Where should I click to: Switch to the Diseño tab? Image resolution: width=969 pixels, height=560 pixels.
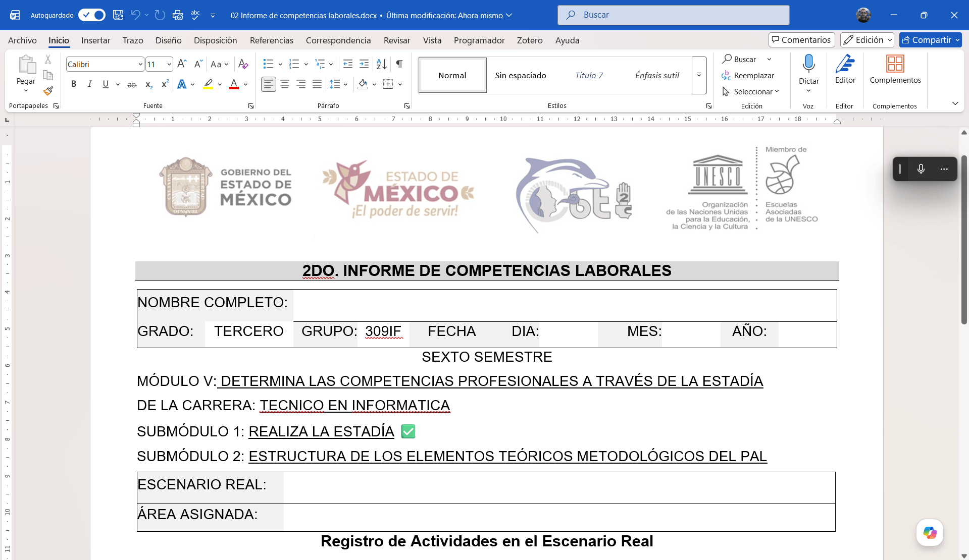click(168, 40)
